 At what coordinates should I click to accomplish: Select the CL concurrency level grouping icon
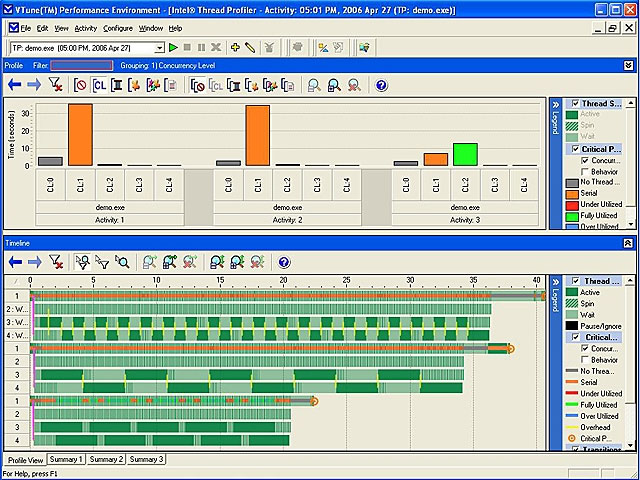(99, 86)
